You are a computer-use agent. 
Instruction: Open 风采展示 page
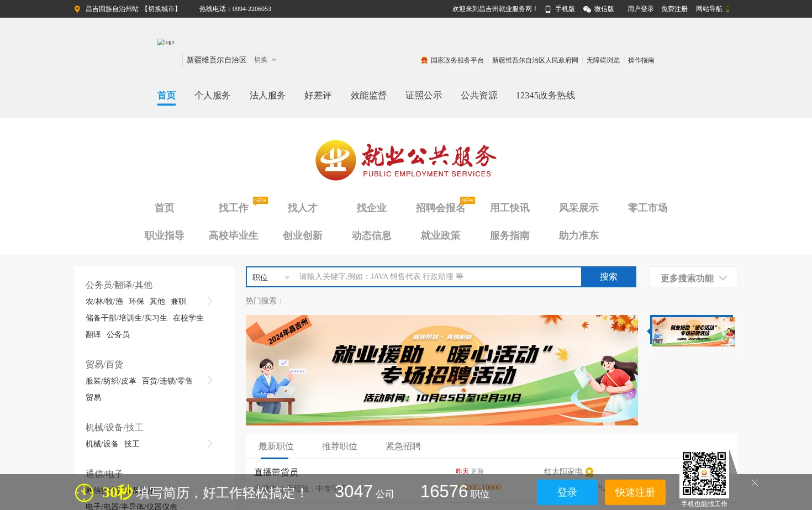pyautogui.click(x=578, y=208)
